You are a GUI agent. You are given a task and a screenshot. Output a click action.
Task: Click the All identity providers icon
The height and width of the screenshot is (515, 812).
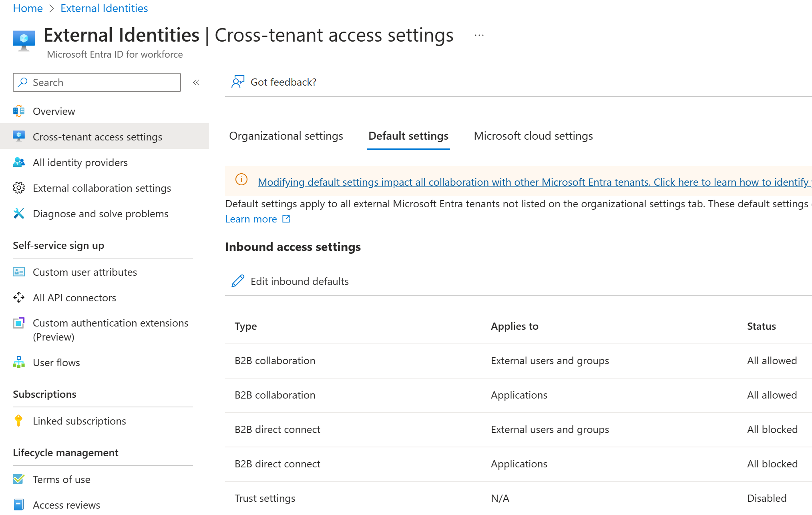[x=18, y=161]
